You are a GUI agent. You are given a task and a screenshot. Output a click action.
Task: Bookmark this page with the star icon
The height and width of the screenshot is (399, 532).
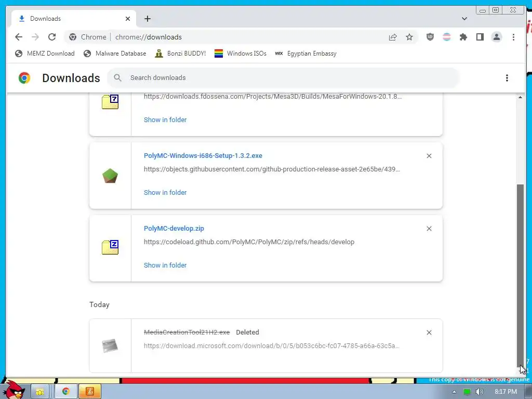pyautogui.click(x=409, y=37)
